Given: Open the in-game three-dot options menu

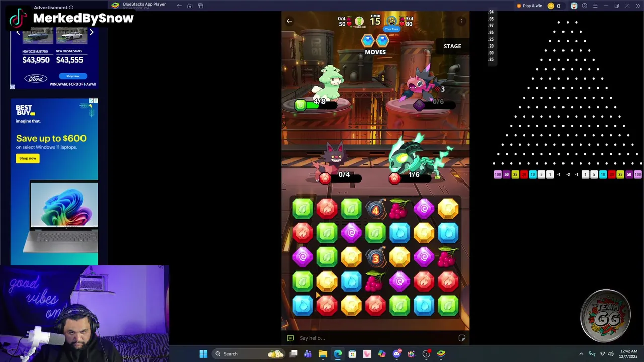Looking at the screenshot, I should click(461, 21).
